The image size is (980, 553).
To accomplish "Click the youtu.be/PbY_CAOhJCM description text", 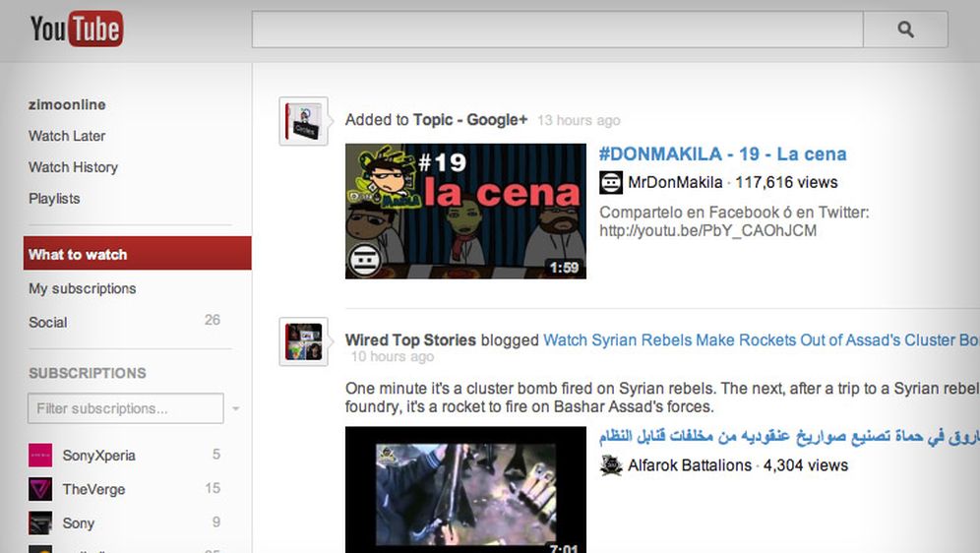I will tap(708, 230).
